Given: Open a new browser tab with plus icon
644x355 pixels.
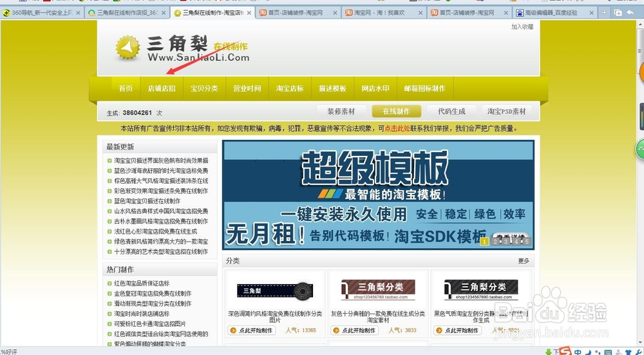Looking at the screenshot, I should point(604,13).
